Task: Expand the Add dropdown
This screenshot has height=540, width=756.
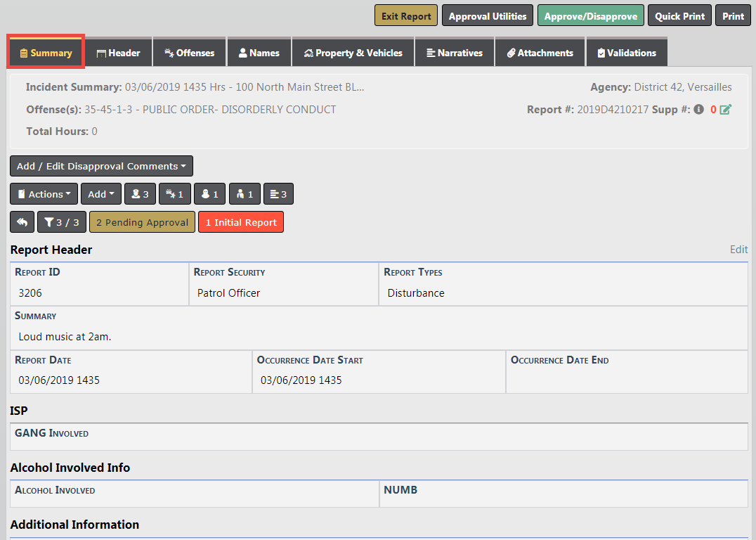Action: (101, 194)
